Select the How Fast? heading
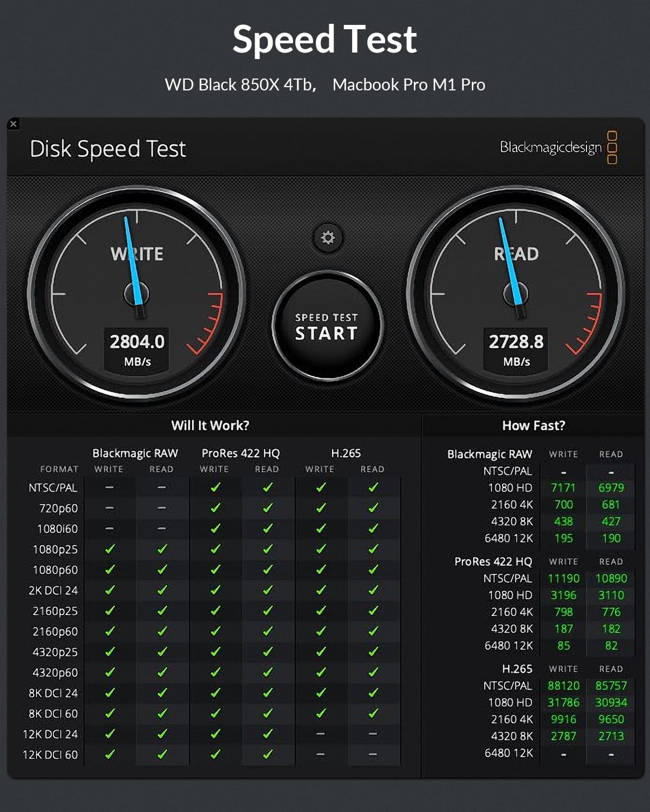The image size is (650, 812). 534,425
